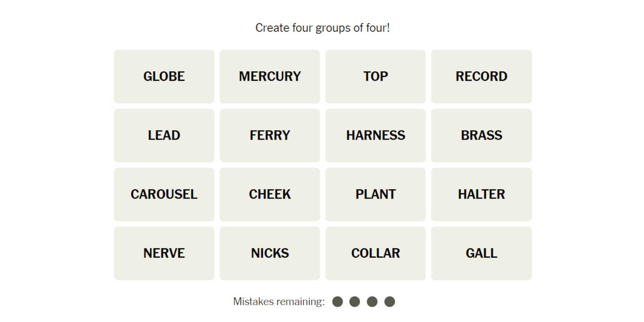Select the COLLAR tile
Image resolution: width=644 pixels, height=322 pixels.
375,253
